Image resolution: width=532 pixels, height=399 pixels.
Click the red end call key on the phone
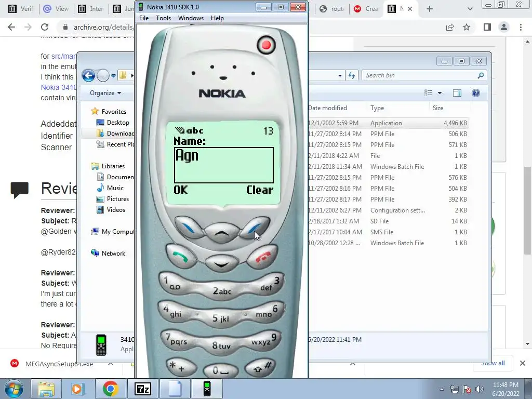click(263, 256)
